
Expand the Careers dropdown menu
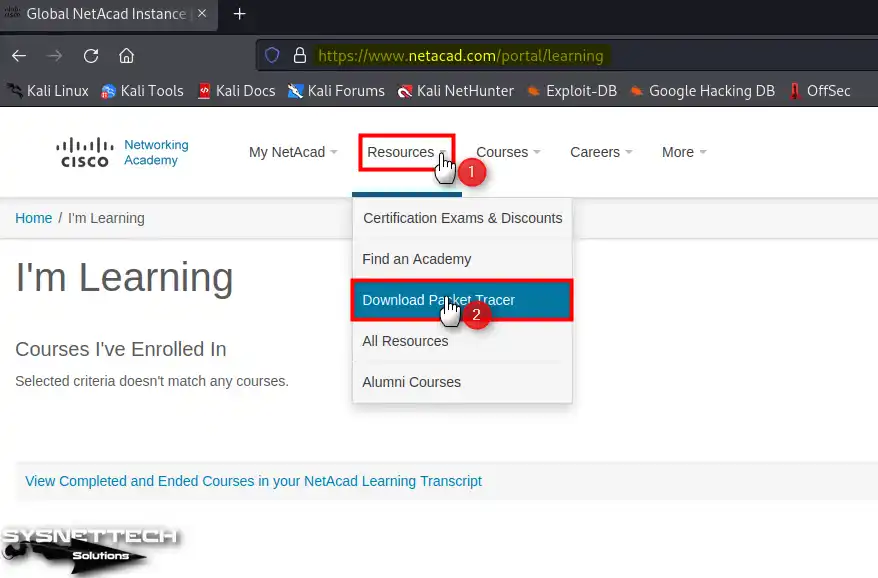601,152
